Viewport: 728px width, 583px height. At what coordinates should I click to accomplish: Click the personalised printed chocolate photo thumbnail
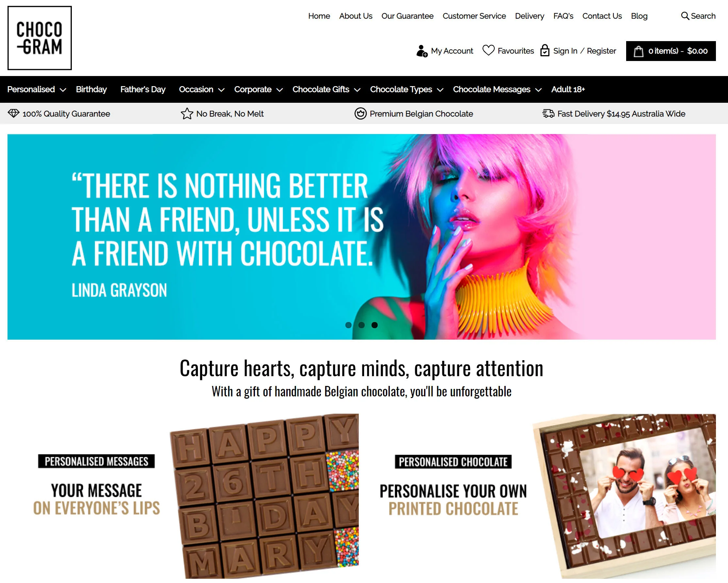click(x=624, y=495)
